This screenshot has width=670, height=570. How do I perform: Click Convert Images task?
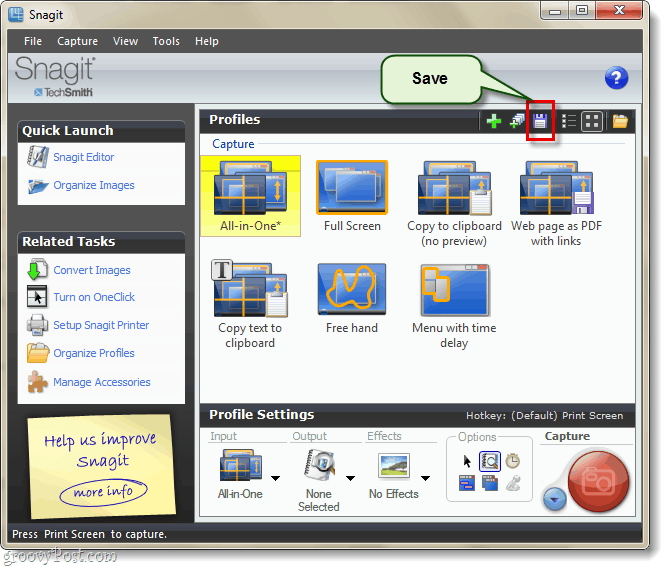(92, 270)
